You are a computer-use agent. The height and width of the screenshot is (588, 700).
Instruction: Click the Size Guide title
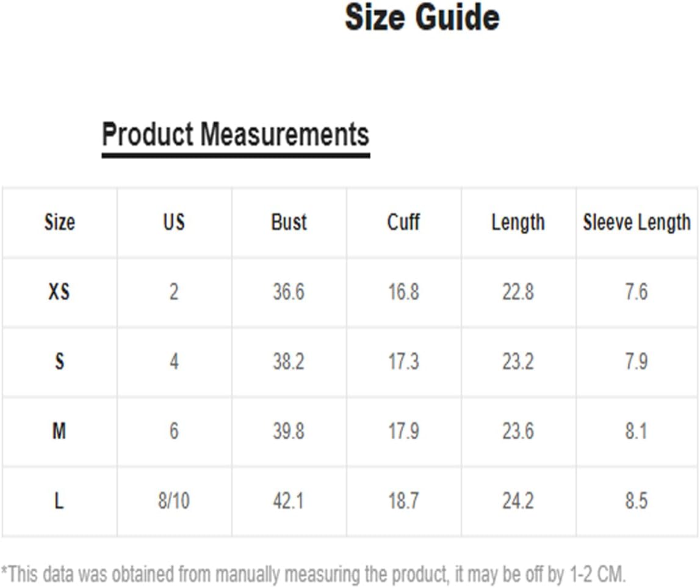tap(422, 18)
